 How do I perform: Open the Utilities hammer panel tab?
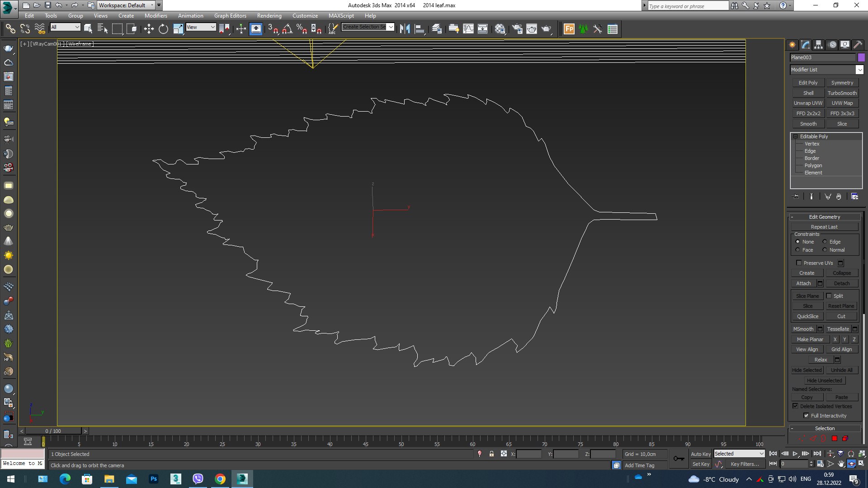coord(858,45)
